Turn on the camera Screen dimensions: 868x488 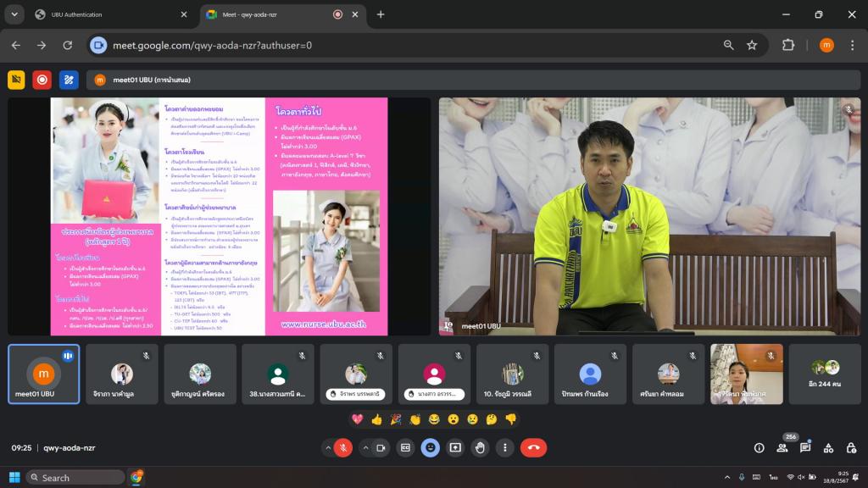click(381, 447)
